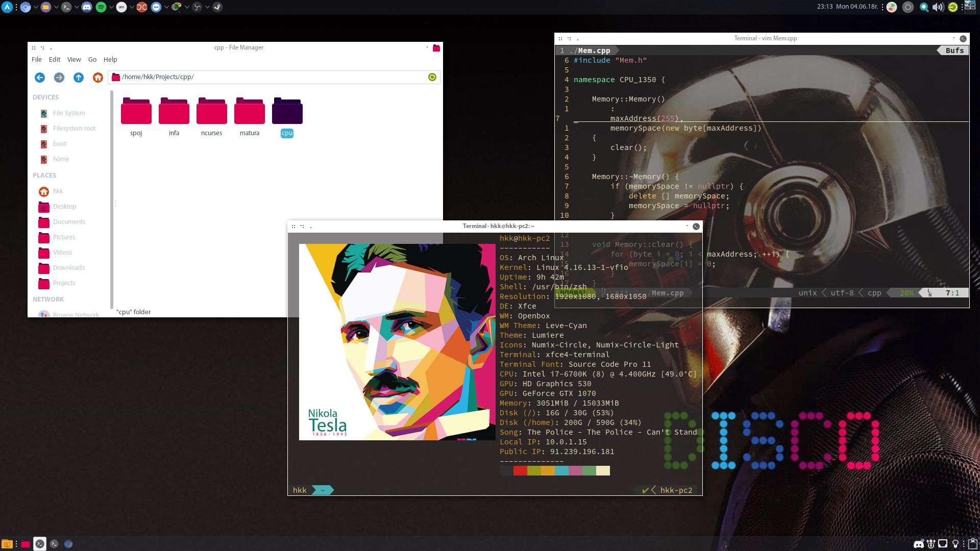Expand the dropdown beside the Spotify icon
The width and height of the screenshot is (980, 551).
coord(111,7)
